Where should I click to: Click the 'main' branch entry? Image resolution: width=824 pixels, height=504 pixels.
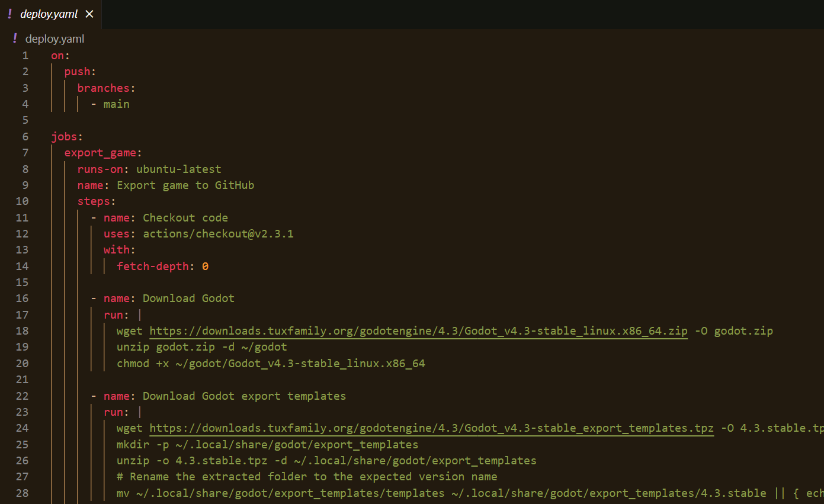[x=116, y=104]
